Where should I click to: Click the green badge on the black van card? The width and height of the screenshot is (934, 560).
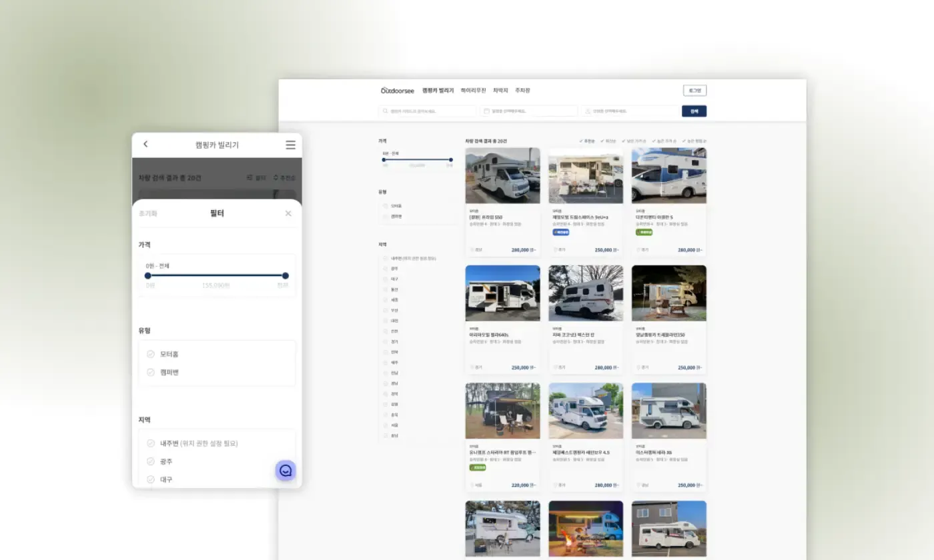pyautogui.click(x=478, y=468)
